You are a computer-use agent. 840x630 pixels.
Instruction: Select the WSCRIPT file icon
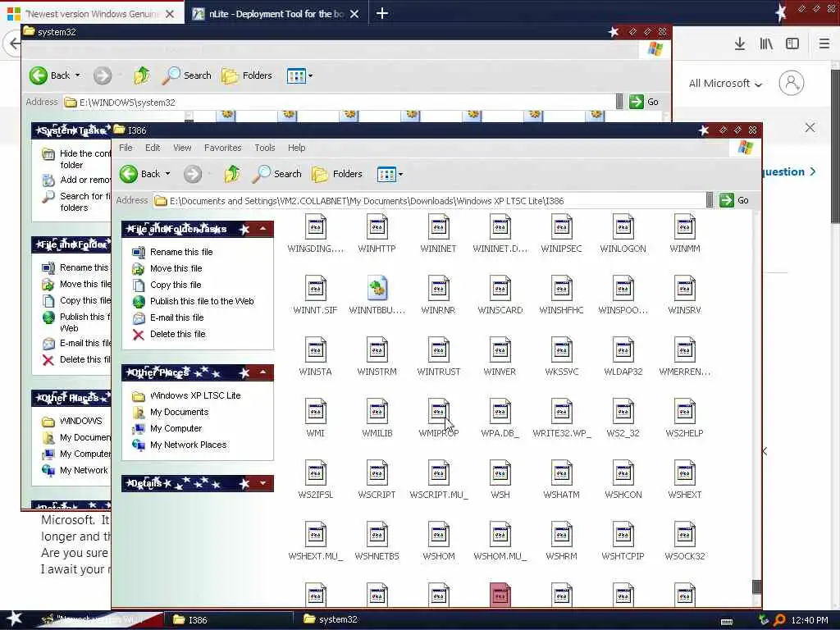377,473
